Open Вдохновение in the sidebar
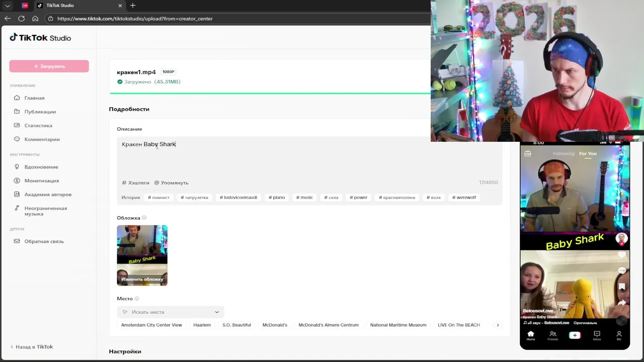This screenshot has height=362, width=644. (41, 167)
